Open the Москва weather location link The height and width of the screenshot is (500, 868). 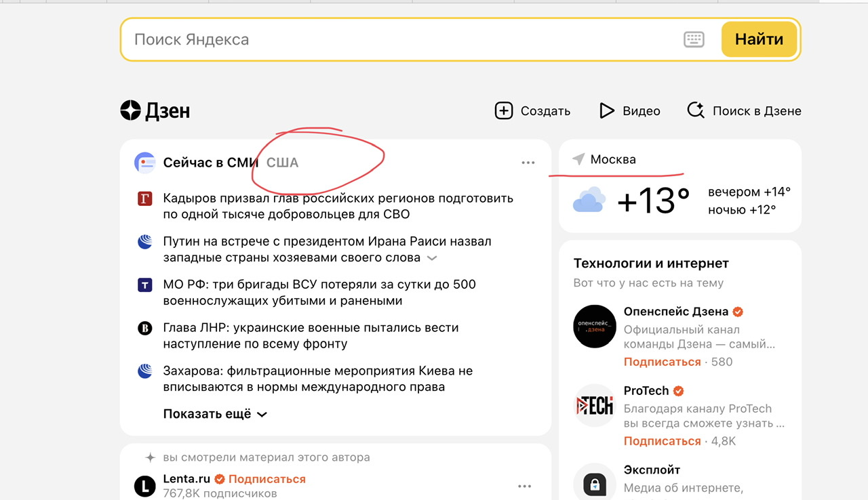[x=613, y=159]
